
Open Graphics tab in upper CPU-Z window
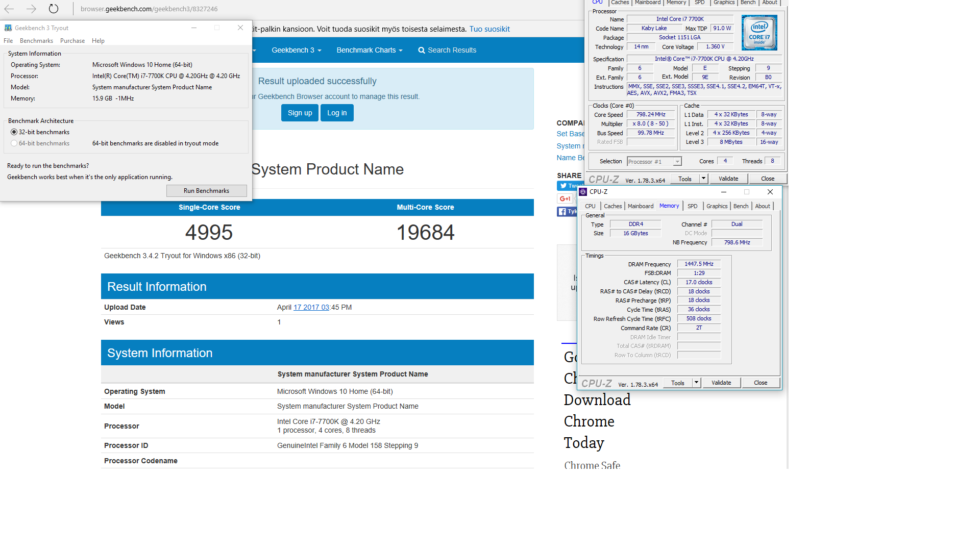tap(724, 3)
